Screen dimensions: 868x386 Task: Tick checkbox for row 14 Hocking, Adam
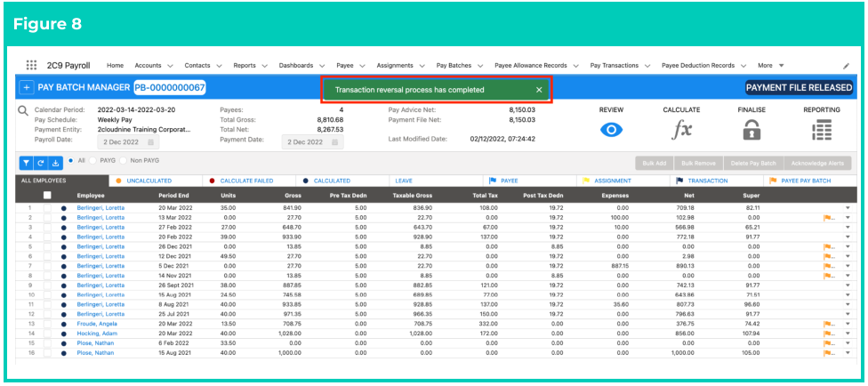48,334
